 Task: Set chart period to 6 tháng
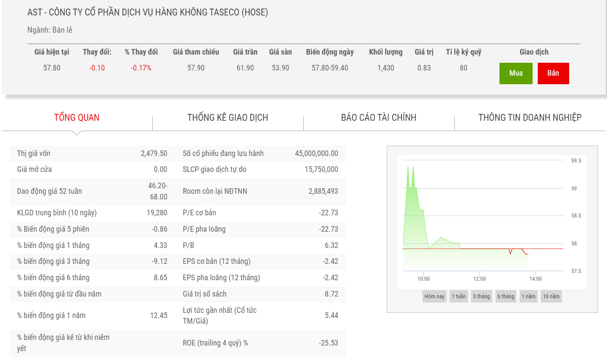(x=505, y=296)
